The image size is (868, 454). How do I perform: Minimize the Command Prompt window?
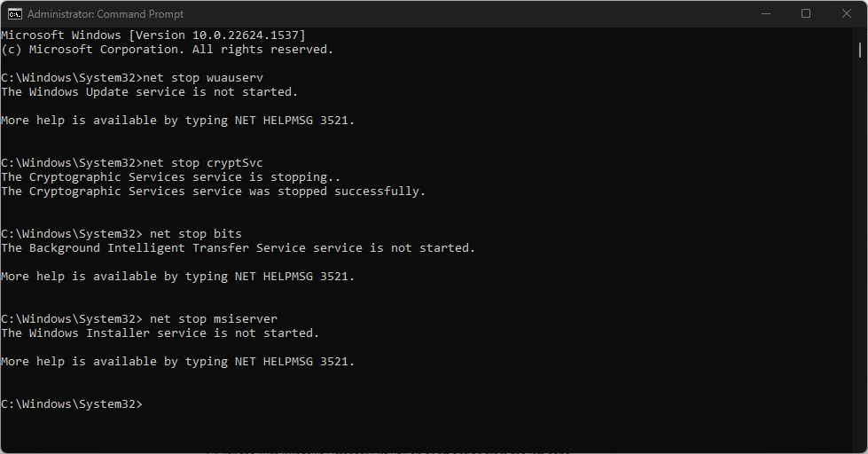[x=764, y=13]
